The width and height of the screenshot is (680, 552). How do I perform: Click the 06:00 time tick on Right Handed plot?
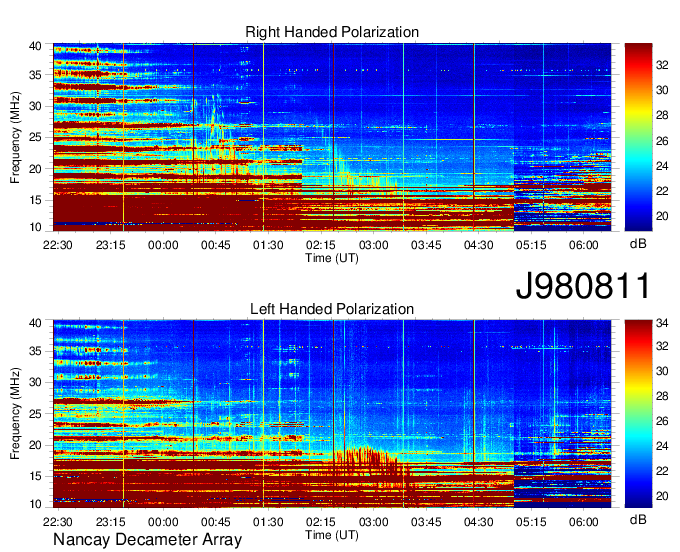584,245
